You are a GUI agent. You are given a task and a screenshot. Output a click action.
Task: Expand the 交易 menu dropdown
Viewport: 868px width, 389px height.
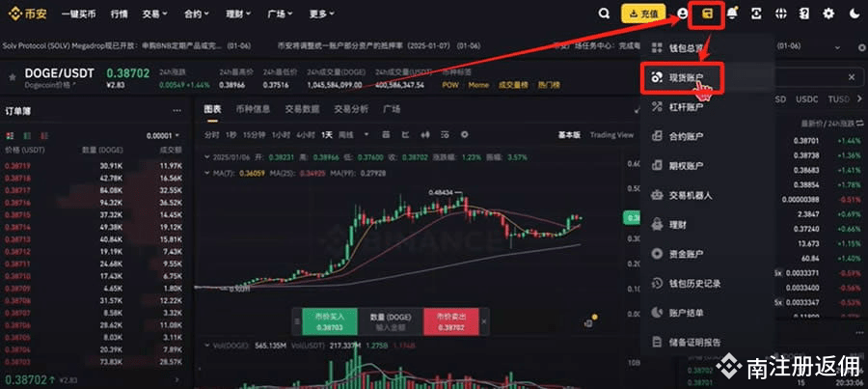154,14
